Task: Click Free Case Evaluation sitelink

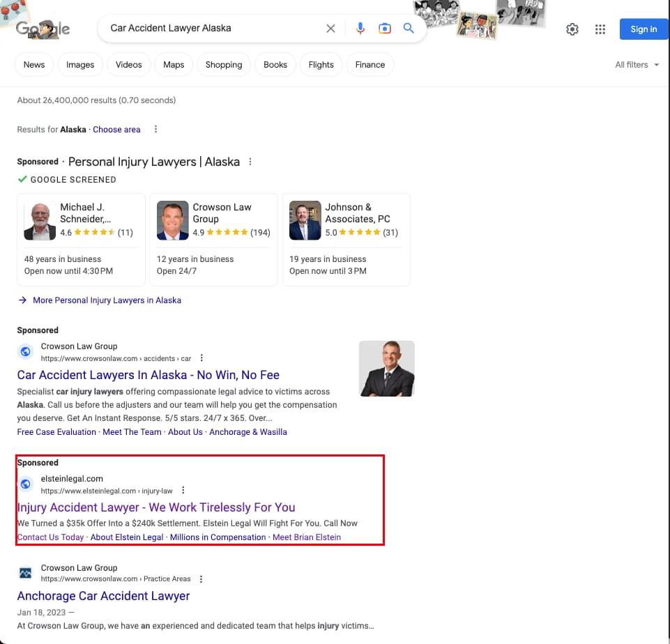Action: pyautogui.click(x=56, y=432)
